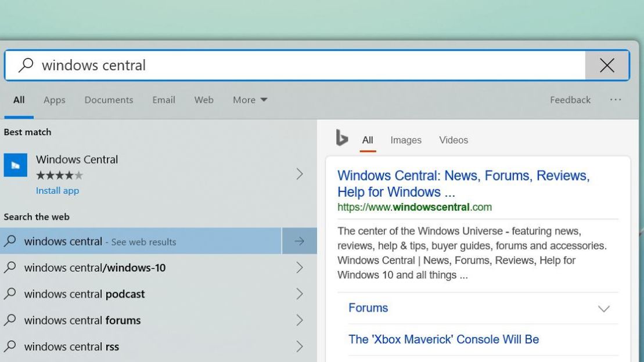This screenshot has width=644, height=362.
Task: Switch to the Images tab
Action: (406, 140)
